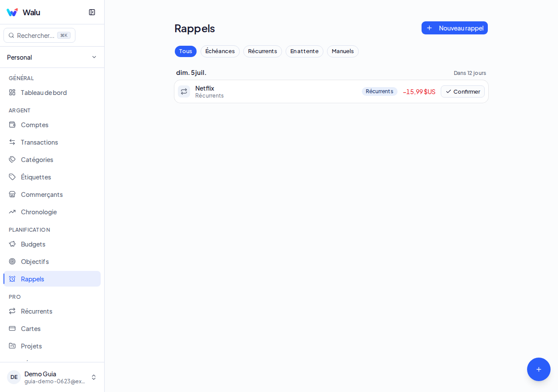This screenshot has width=558, height=392.
Task: Open the Cartes page
Action: click(52, 328)
